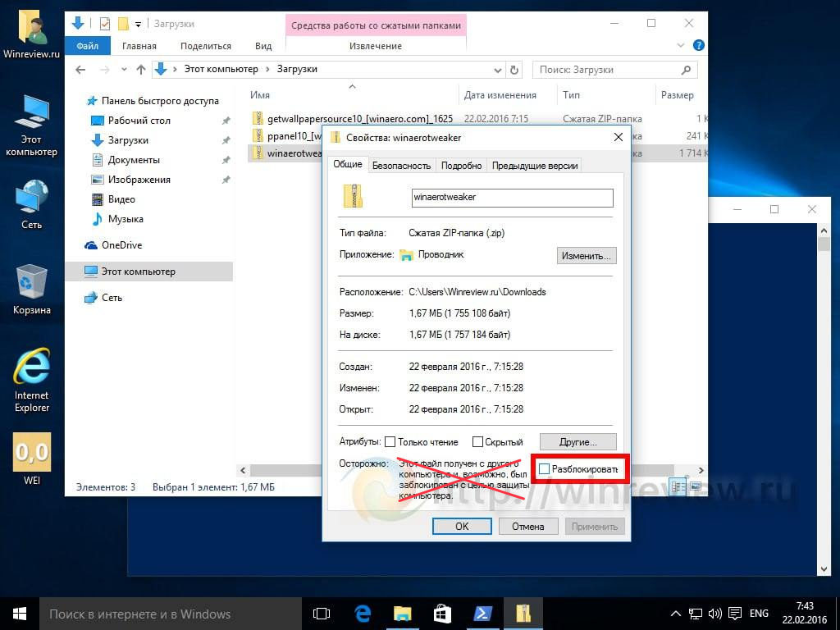Screen dimensions: 840x630
Task: Click the Windows Start button
Action: point(20,614)
